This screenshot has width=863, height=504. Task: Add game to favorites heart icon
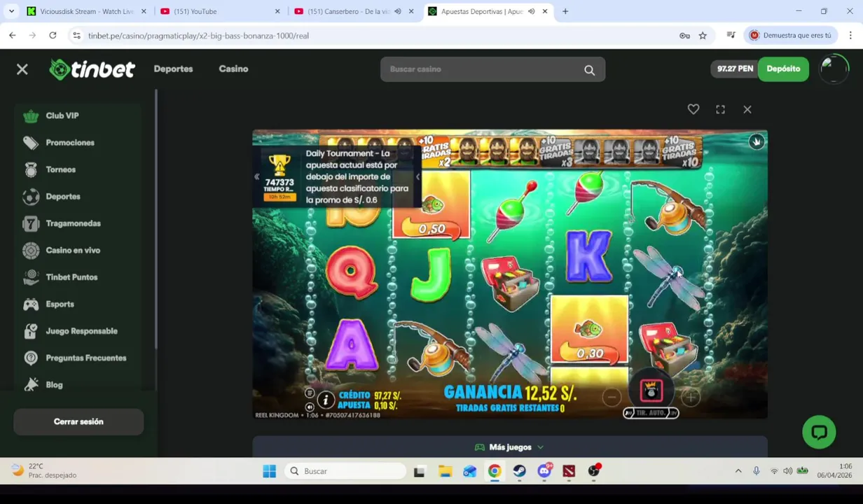[693, 109]
